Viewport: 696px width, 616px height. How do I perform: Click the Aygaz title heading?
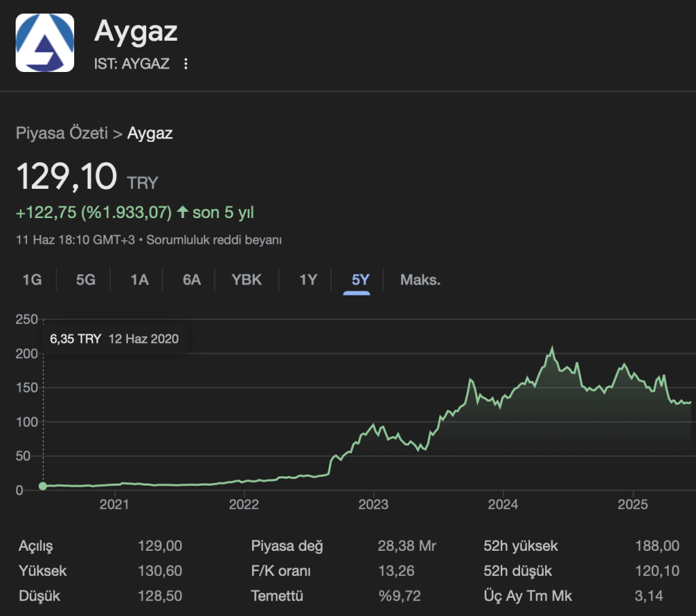[x=136, y=31]
